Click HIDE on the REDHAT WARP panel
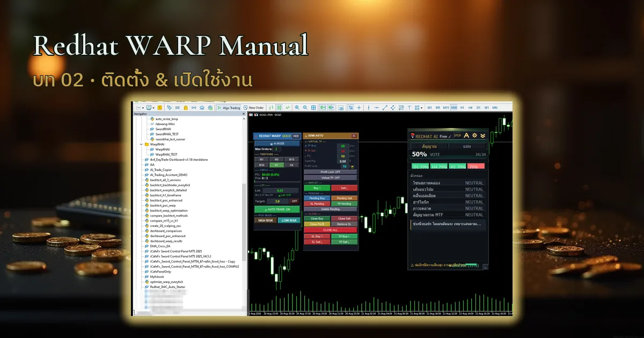Screen dimensions: 644x338 [x=296, y=136]
